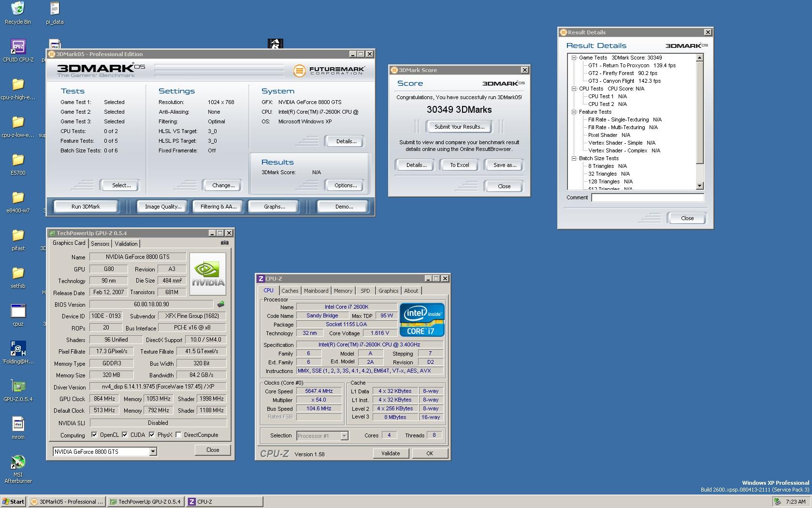This screenshot has height=508, width=812.
Task: Switch to the Graphics tab in CPU-Z
Action: click(389, 291)
